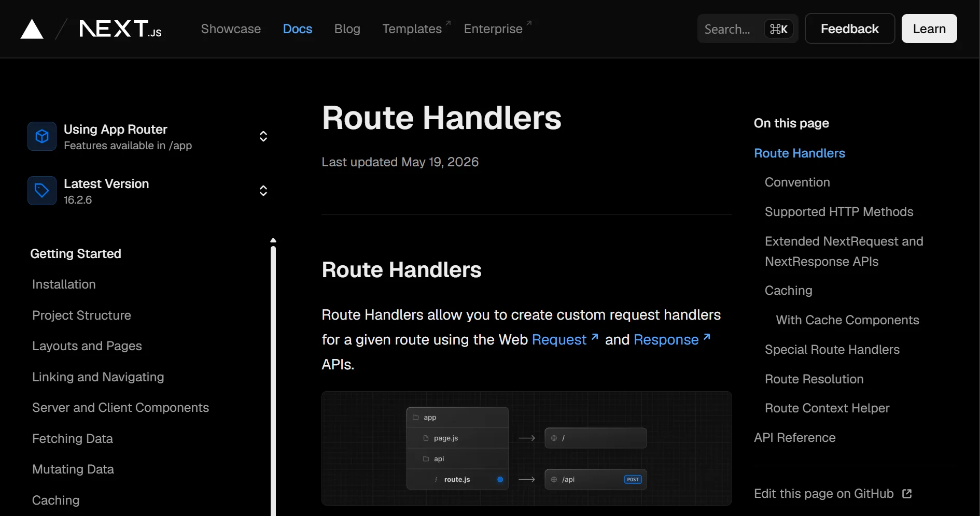The height and width of the screenshot is (516, 980).
Task: Open Layouts and Pages in the sidebar
Action: [87, 346]
